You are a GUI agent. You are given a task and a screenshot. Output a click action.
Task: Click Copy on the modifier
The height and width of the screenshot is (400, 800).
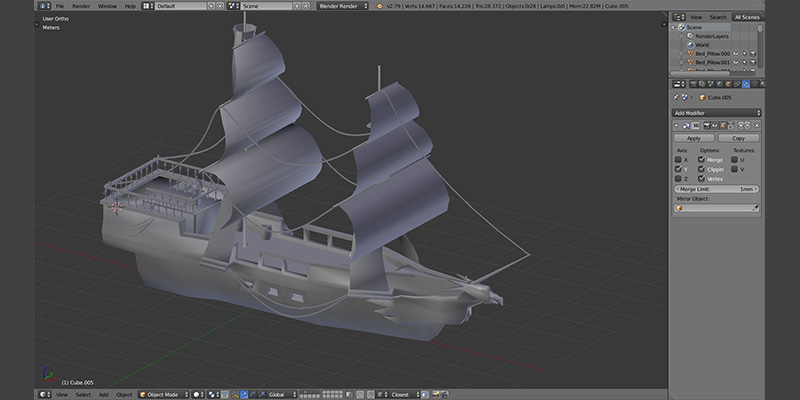pyautogui.click(x=739, y=138)
